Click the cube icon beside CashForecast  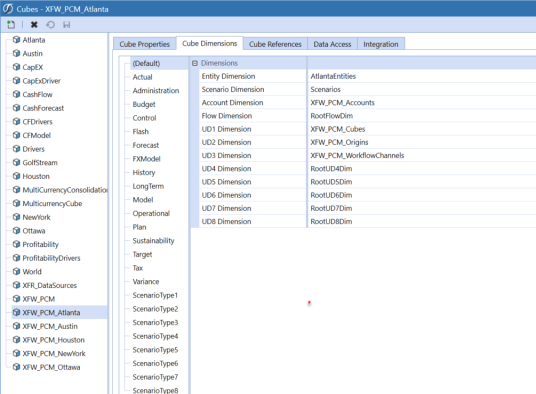pyautogui.click(x=16, y=108)
